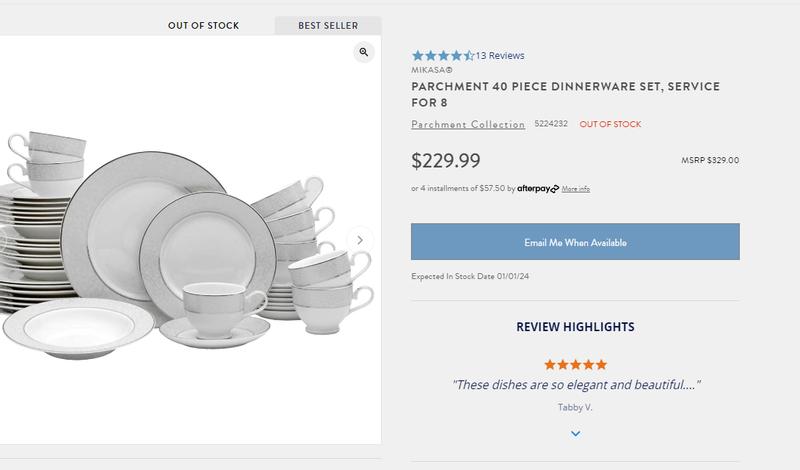
Task: Click the Afterpay logo
Action: [x=537, y=188]
